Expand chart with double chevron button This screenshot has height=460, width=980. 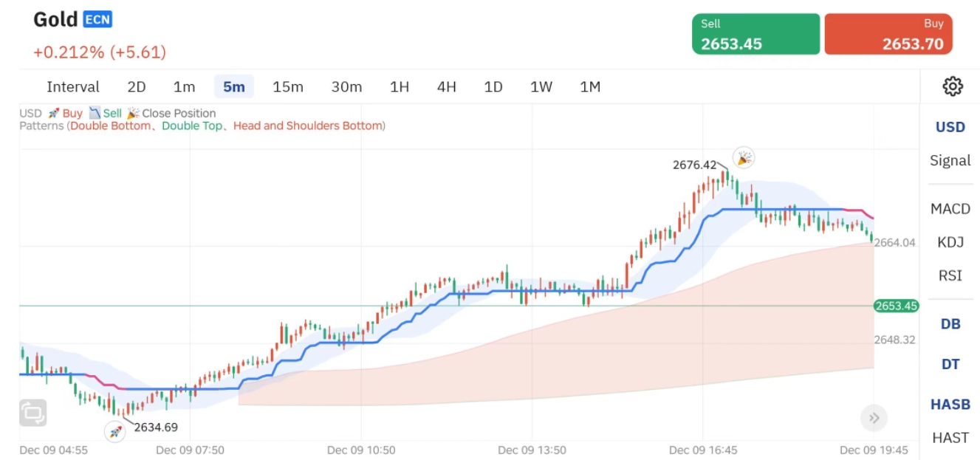click(x=874, y=419)
